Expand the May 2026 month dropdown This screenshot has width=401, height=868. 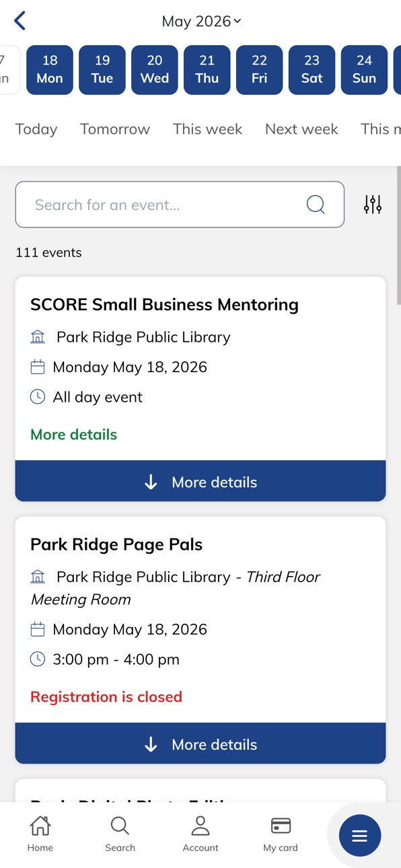201,22
